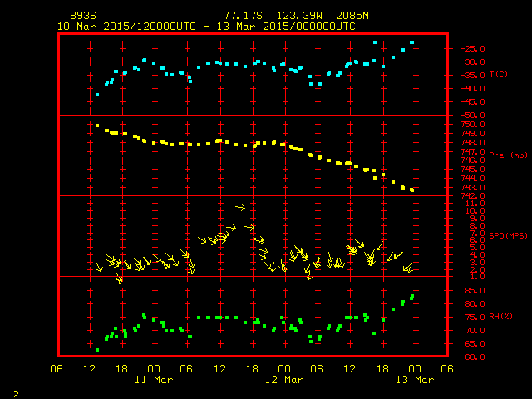Select the -25.0 temperature tick
The width and height of the screenshot is (532, 399).
point(473,48)
